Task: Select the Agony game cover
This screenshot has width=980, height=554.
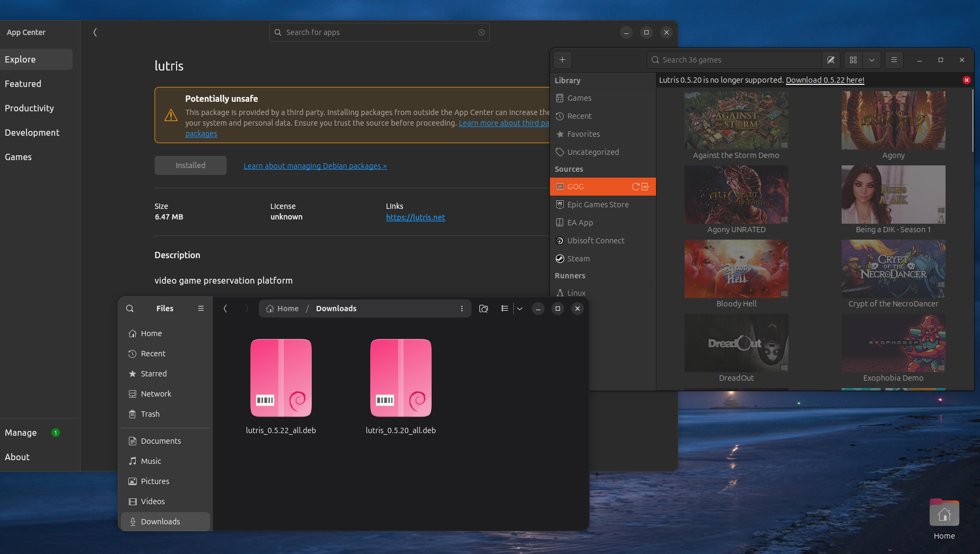Action: pos(893,120)
